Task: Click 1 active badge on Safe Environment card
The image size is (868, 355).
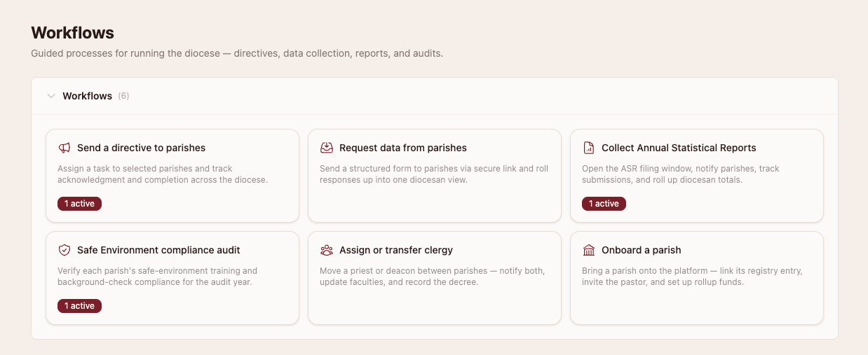Action: (x=80, y=306)
